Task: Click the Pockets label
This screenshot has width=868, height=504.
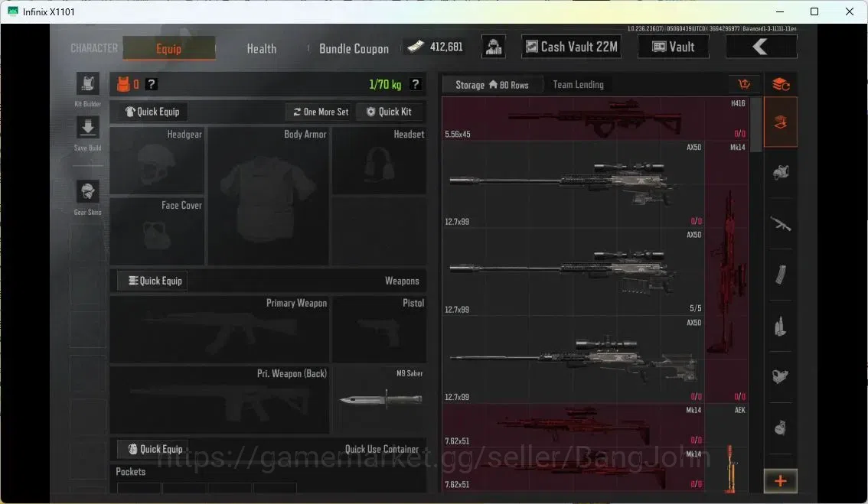Action: pyautogui.click(x=131, y=471)
